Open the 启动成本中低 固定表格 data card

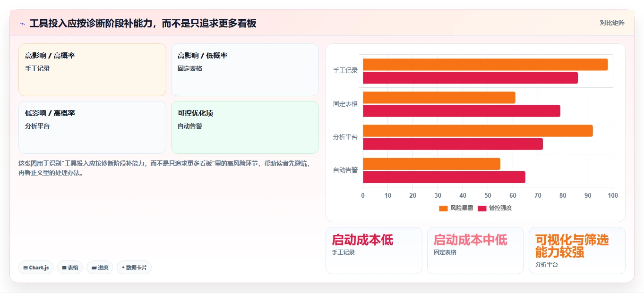coord(475,251)
